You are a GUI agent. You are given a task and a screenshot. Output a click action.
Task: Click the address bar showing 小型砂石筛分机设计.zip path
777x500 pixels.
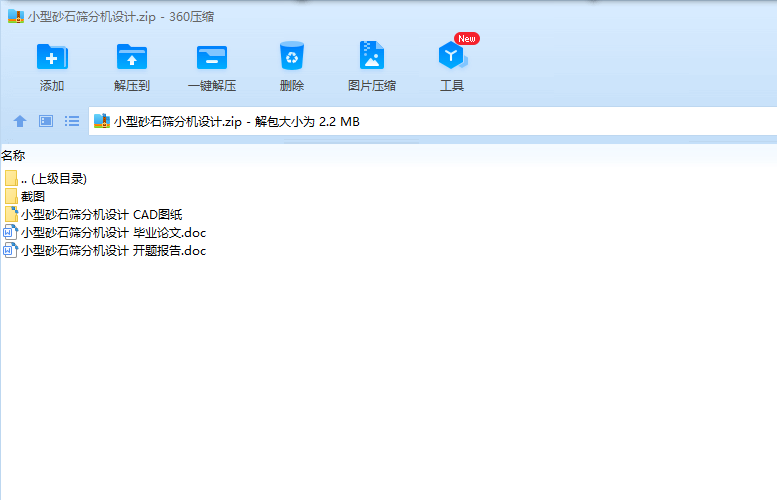[433, 121]
